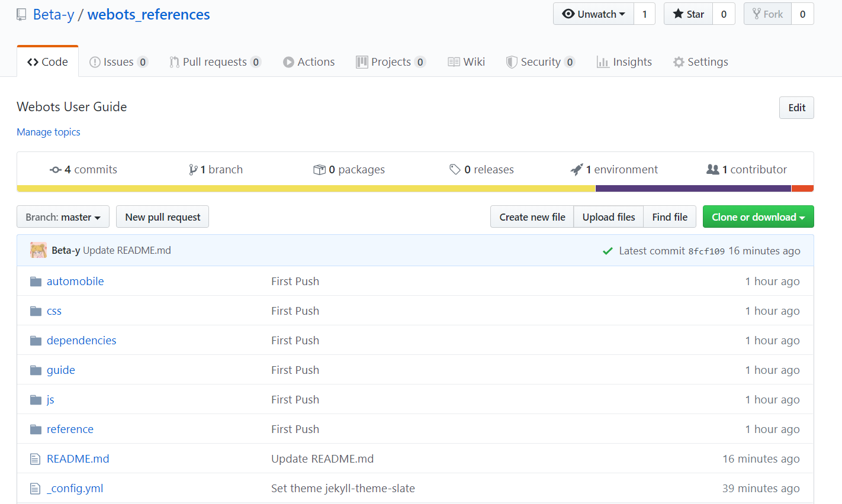Click the Fork button
The image size is (842, 504).
coord(767,14)
